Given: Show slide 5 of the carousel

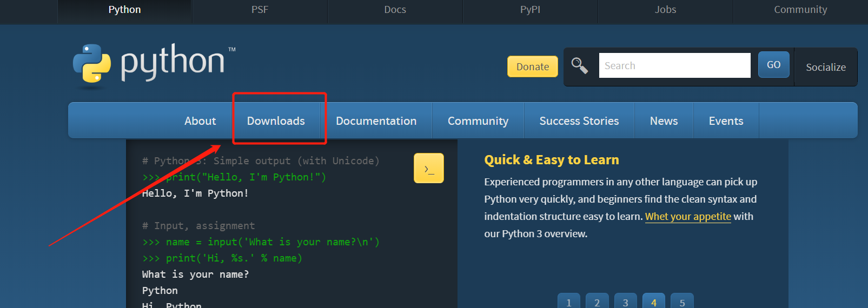Looking at the screenshot, I should (x=682, y=302).
